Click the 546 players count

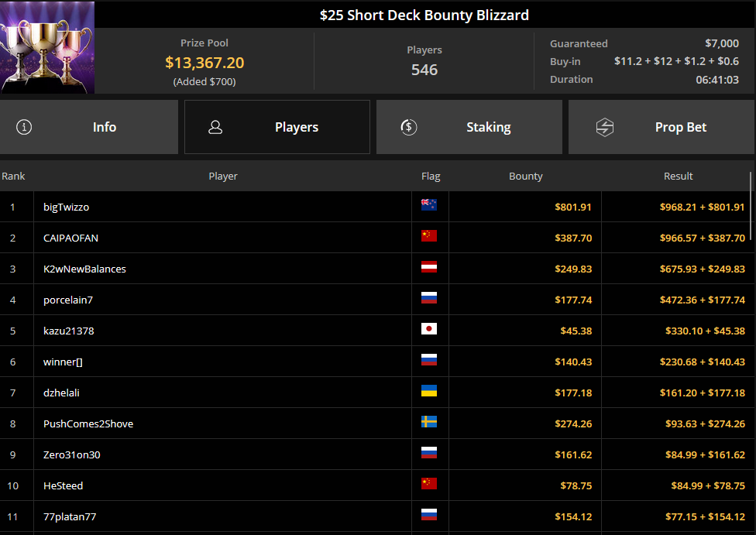click(x=424, y=70)
